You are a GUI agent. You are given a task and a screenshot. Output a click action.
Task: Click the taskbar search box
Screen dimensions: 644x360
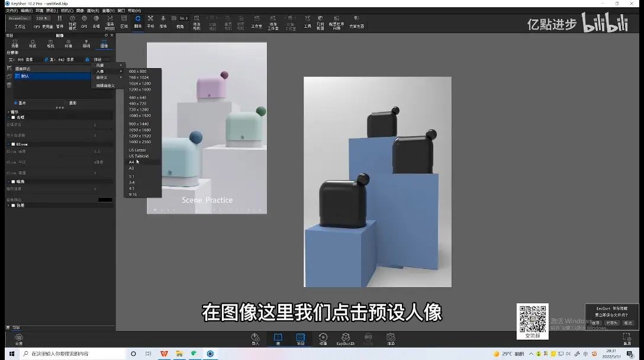pyautogui.click(x=72, y=353)
